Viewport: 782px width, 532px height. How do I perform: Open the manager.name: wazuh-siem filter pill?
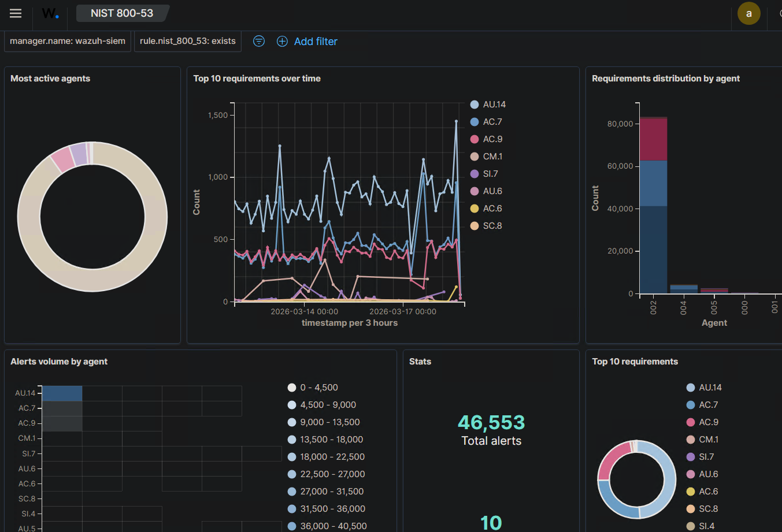(67, 41)
